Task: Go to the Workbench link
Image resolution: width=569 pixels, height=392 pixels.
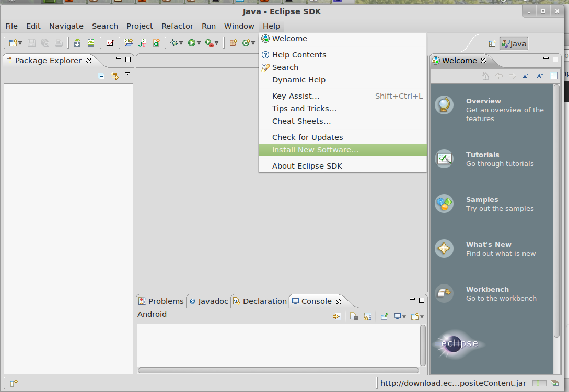Action: pos(487,289)
